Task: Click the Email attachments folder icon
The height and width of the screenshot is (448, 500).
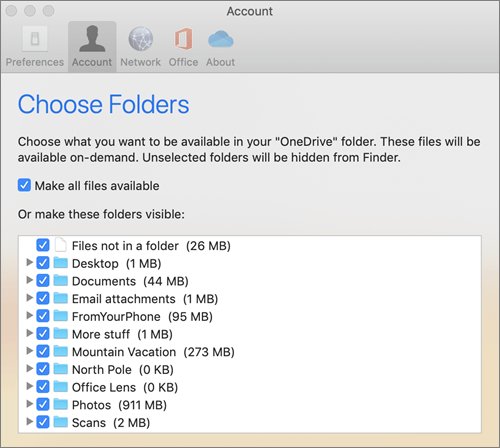Action: pos(60,298)
